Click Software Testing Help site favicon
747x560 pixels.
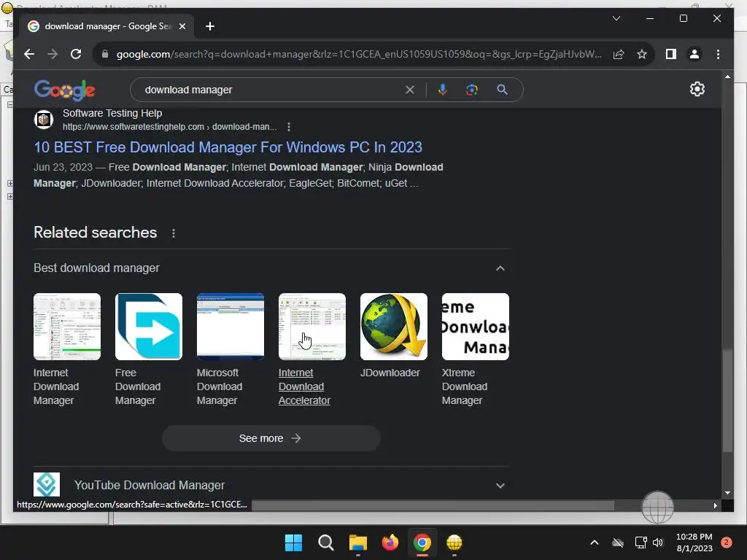click(x=43, y=120)
